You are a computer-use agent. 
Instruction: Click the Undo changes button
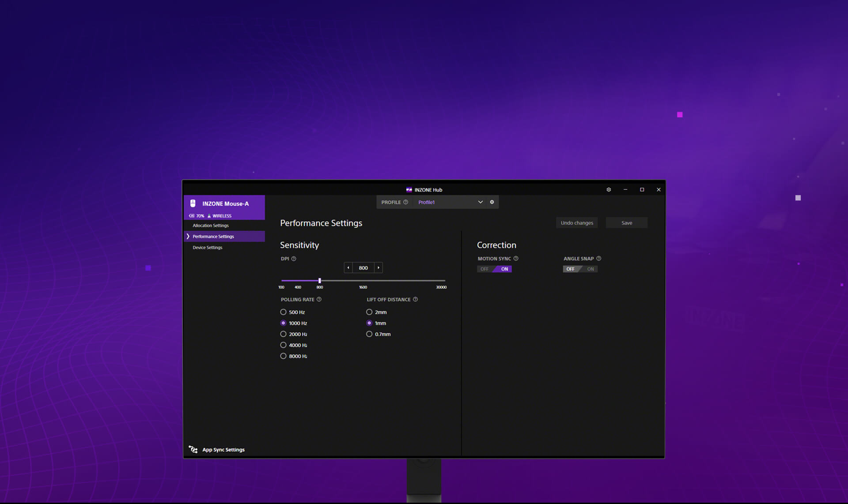577,223
